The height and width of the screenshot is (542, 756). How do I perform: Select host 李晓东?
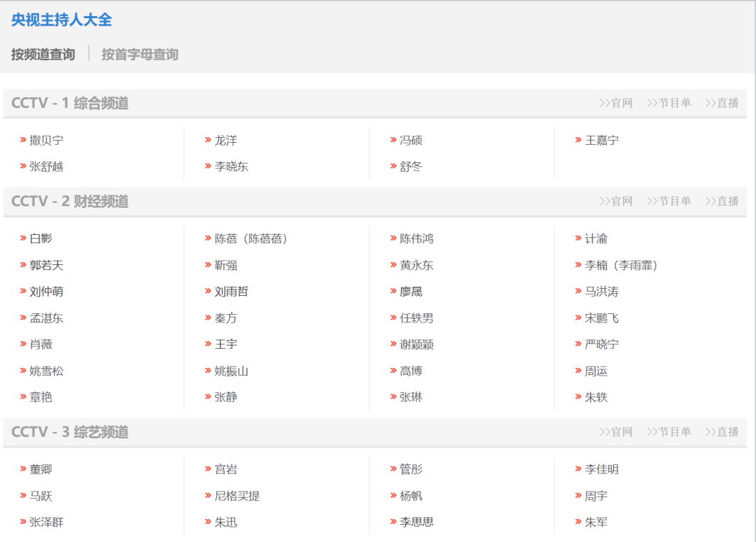232,166
